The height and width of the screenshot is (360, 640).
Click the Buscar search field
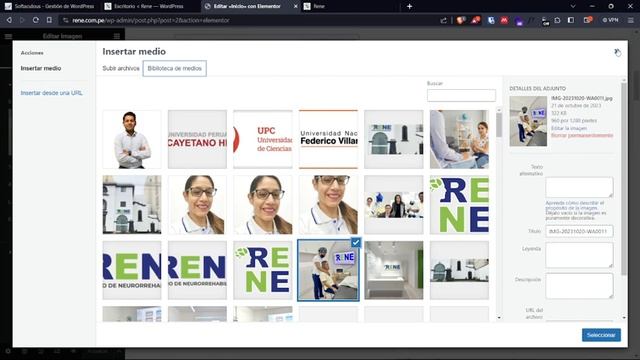point(461,95)
